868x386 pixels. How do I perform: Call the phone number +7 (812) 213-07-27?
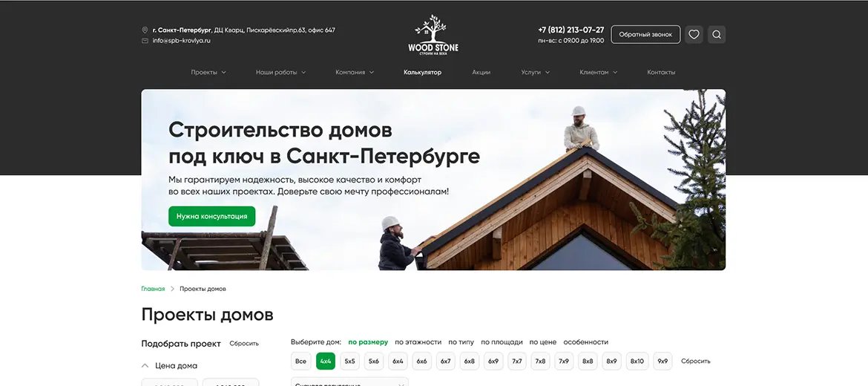[571, 30]
